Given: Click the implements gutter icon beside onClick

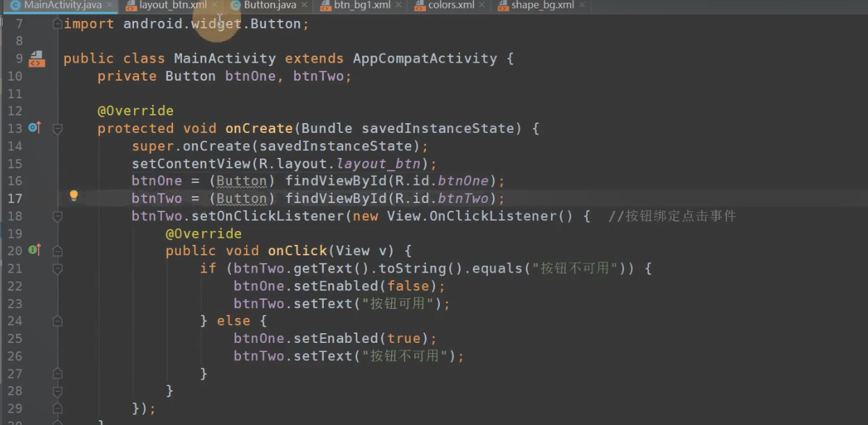Looking at the screenshot, I should point(35,250).
